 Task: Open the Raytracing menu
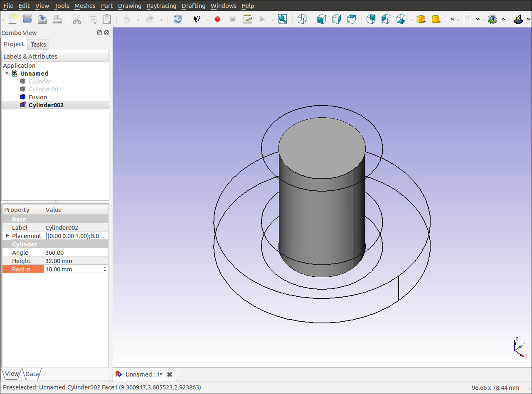161,6
